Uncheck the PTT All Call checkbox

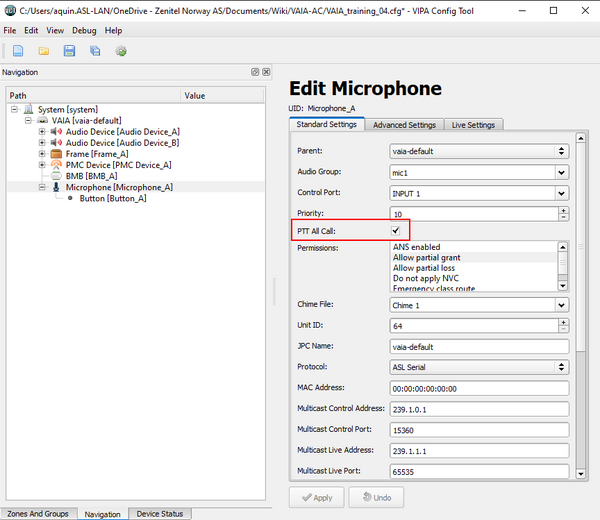[x=396, y=231]
